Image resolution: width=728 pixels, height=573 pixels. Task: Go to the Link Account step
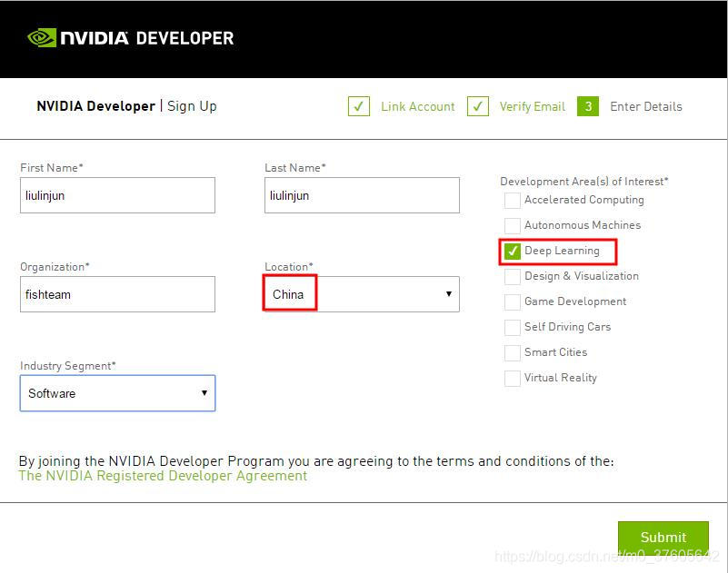pyautogui.click(x=418, y=107)
